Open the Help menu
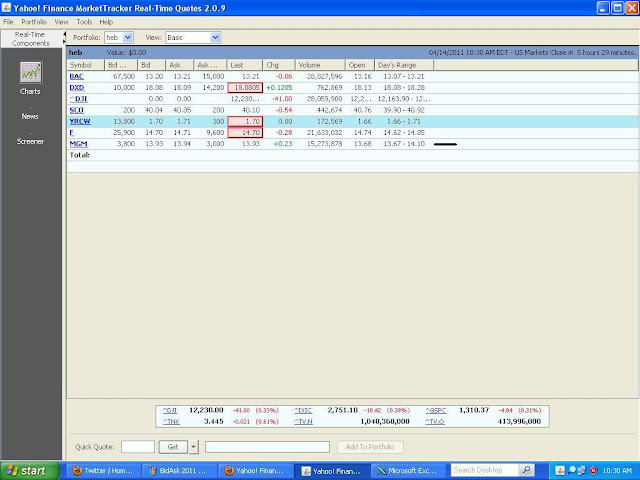 pos(106,22)
